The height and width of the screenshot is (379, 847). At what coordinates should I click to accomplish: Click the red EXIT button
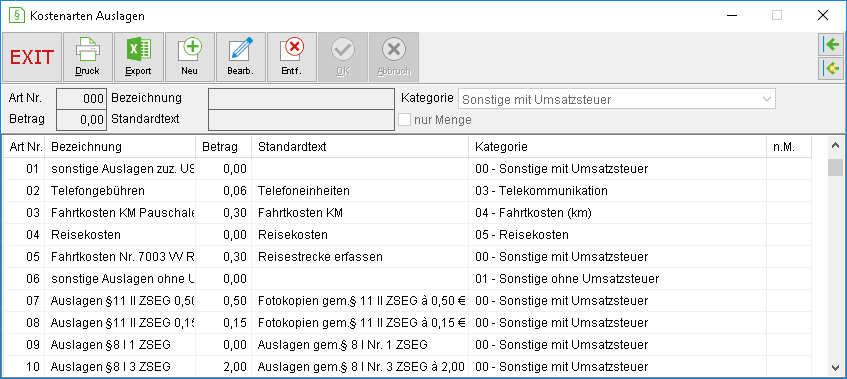click(32, 57)
